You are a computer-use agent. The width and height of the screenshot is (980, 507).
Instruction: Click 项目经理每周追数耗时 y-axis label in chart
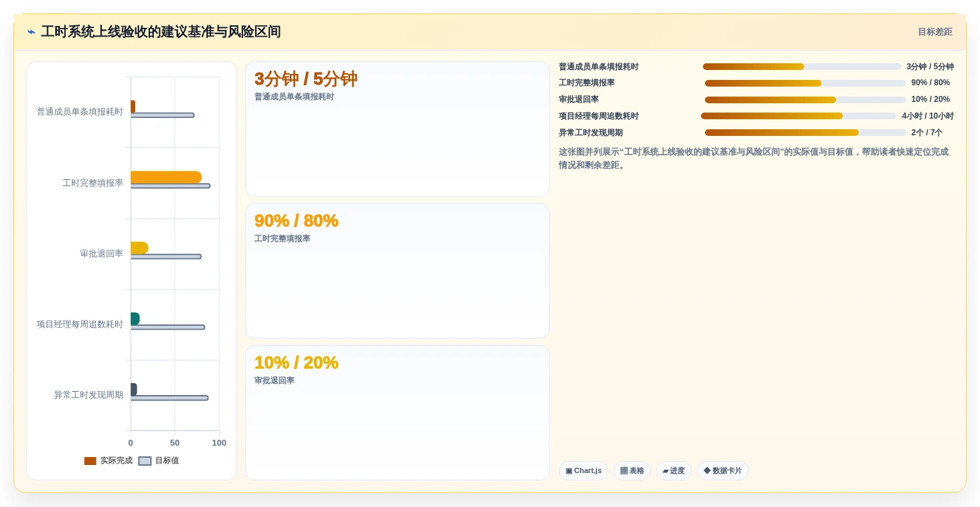[80, 324]
